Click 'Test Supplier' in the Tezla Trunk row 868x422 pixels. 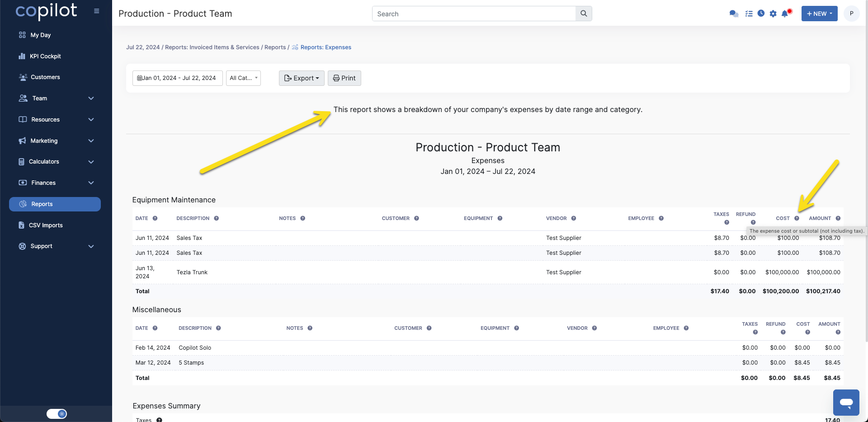(x=563, y=272)
